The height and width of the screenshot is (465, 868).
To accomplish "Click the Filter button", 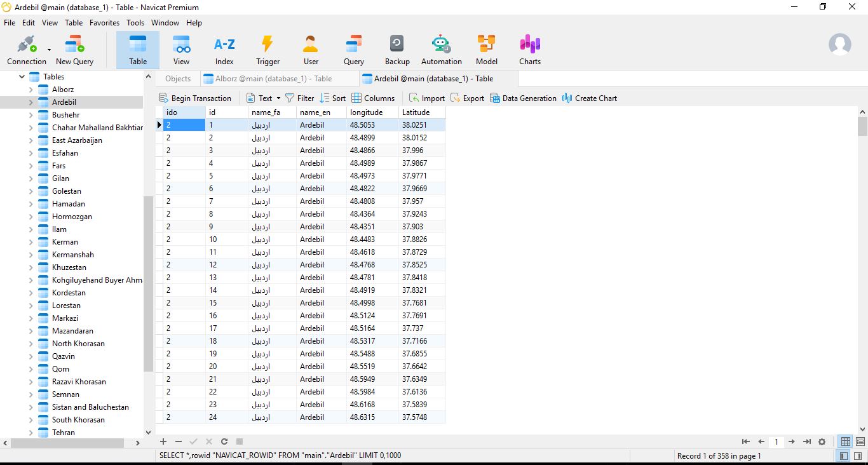I will pos(299,98).
